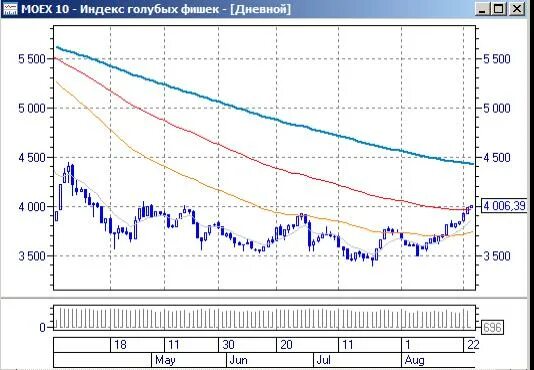The image size is (534, 370).
Task: Click the title 'MOEX 10 - Индекс голубых фишек'
Action: (x=120, y=9)
